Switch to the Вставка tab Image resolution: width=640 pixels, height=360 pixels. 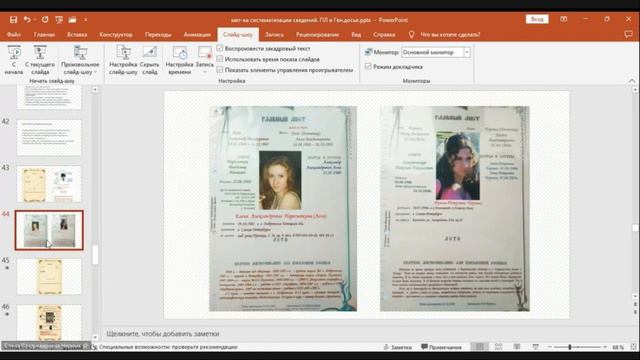click(x=77, y=35)
